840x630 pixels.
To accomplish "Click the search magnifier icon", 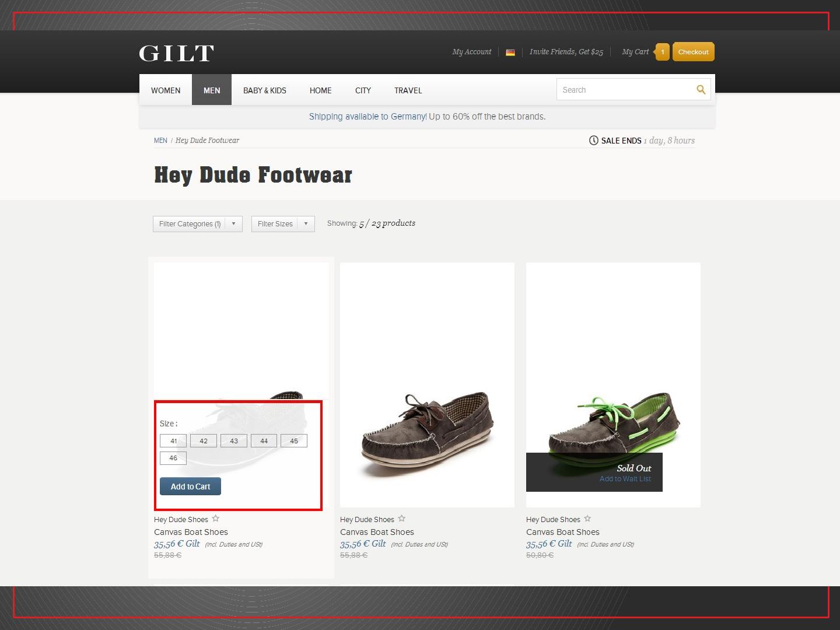I will pyautogui.click(x=701, y=89).
